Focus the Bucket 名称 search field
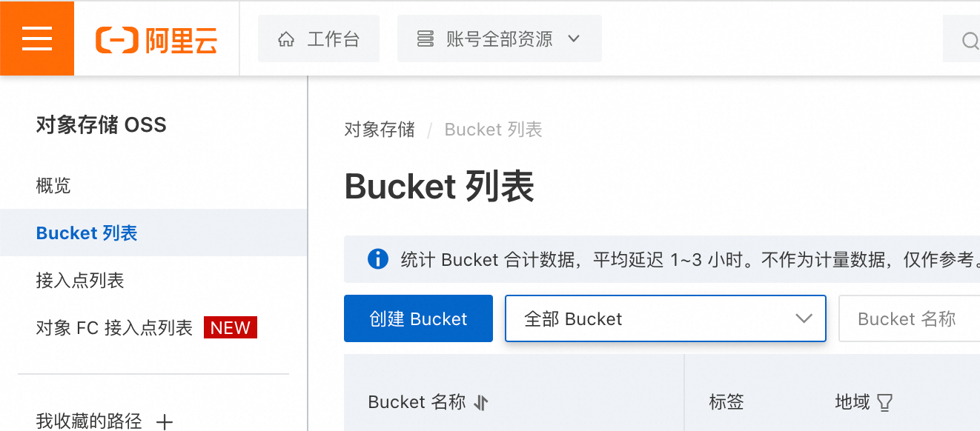Screen dimensions: 980x431 pos(909,318)
